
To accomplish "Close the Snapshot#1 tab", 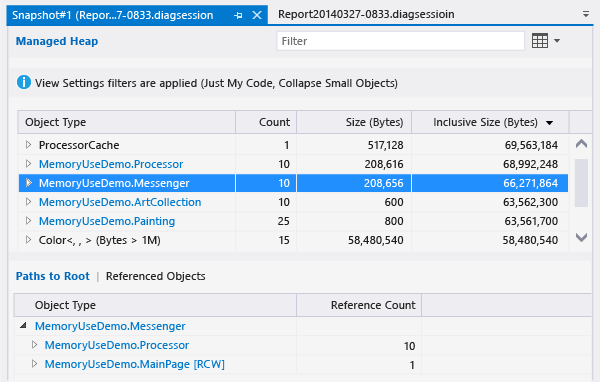I will click(x=257, y=15).
